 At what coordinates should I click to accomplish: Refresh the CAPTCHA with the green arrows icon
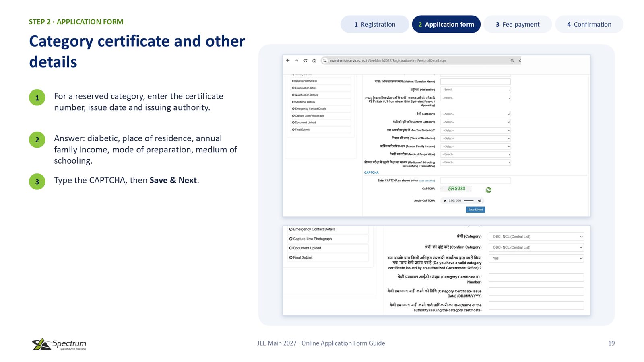[x=488, y=190]
